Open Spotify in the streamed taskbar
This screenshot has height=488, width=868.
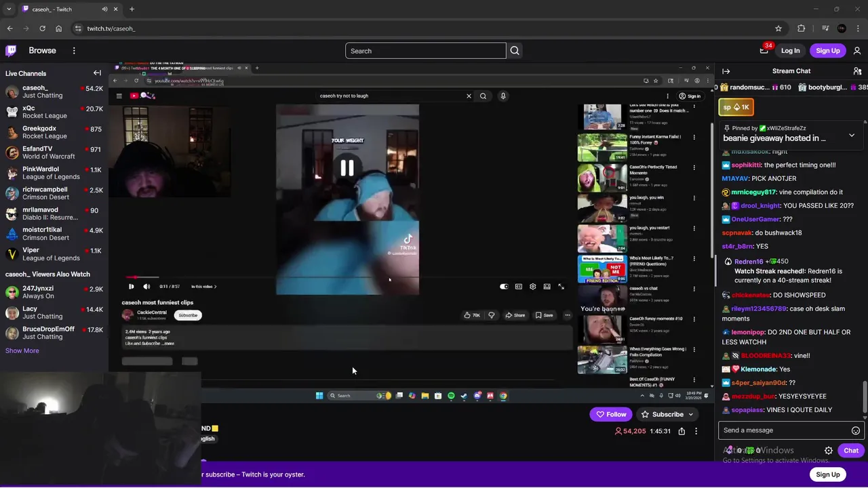(x=451, y=396)
